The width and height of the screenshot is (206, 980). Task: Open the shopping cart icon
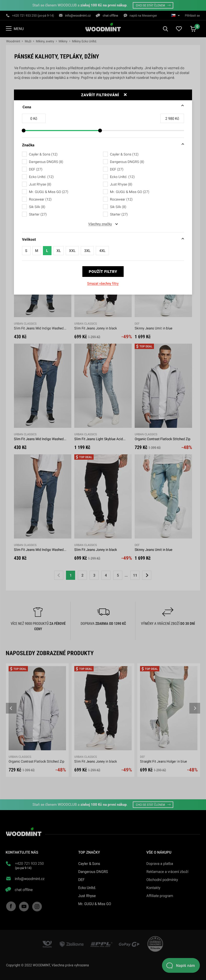point(193,29)
